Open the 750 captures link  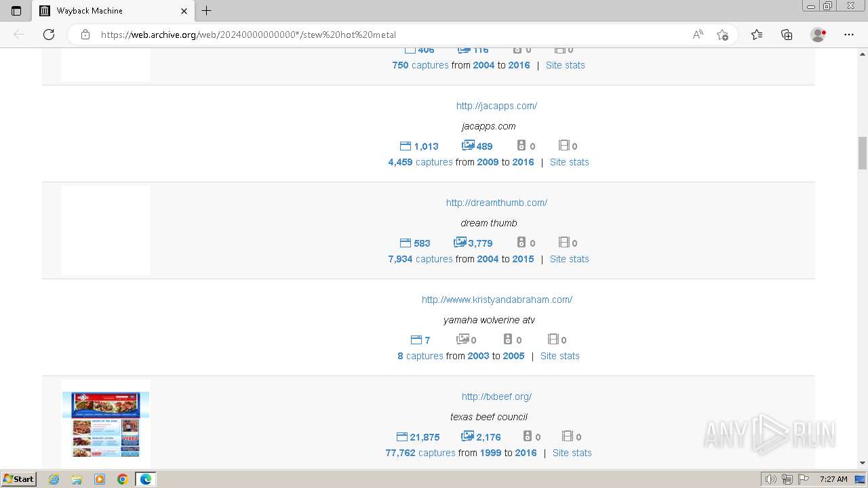[420, 65]
